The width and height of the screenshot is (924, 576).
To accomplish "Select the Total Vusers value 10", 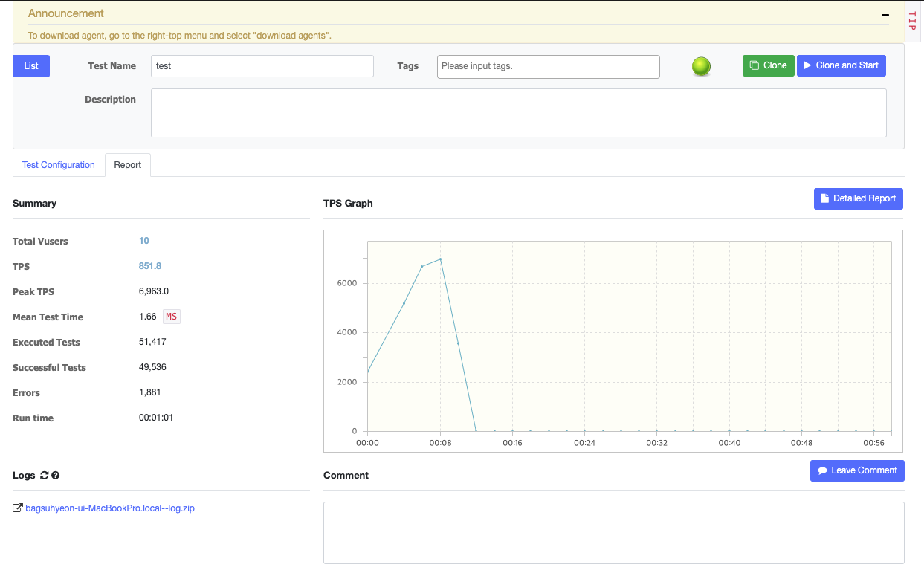I will [144, 241].
